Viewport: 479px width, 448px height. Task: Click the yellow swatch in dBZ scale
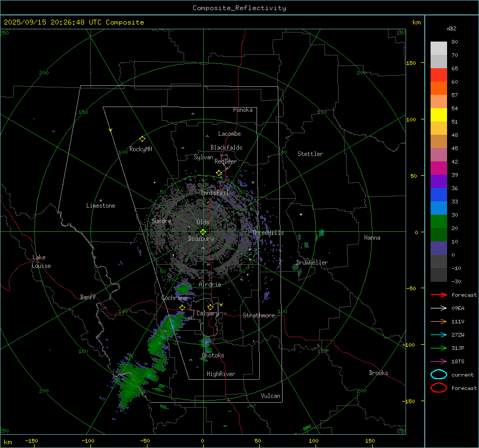click(x=439, y=115)
